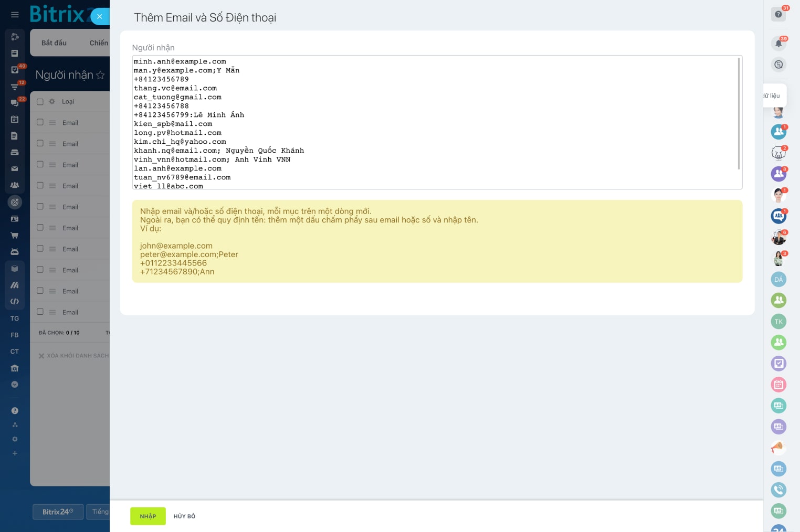Screen dimensions: 800x532
Task: Open notifications bell with badge 39
Action: pos(778,44)
